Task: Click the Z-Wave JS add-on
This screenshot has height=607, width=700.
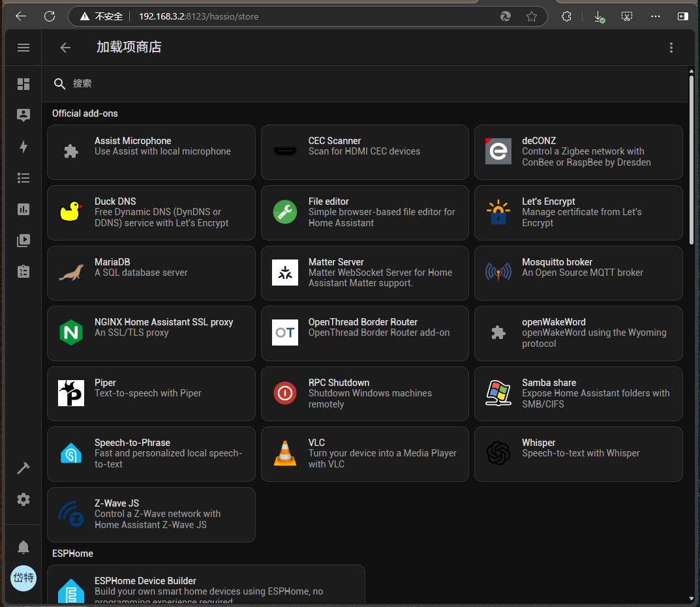Action: pyautogui.click(x=151, y=514)
